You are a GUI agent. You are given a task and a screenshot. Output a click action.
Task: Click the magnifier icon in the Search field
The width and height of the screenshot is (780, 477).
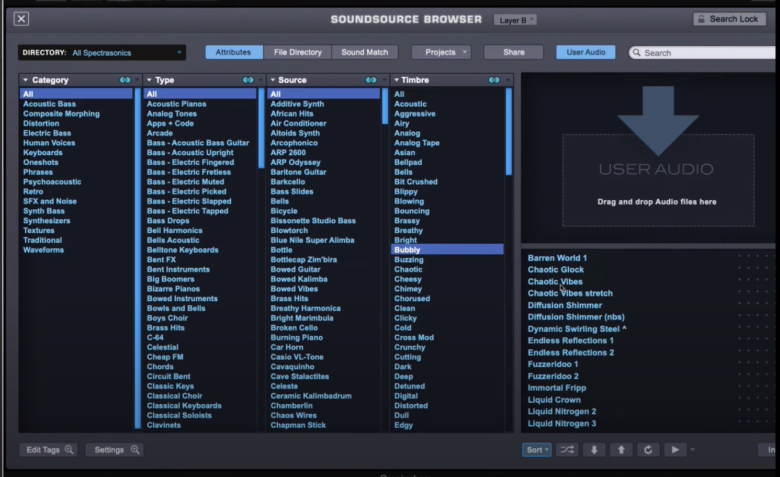coord(636,53)
